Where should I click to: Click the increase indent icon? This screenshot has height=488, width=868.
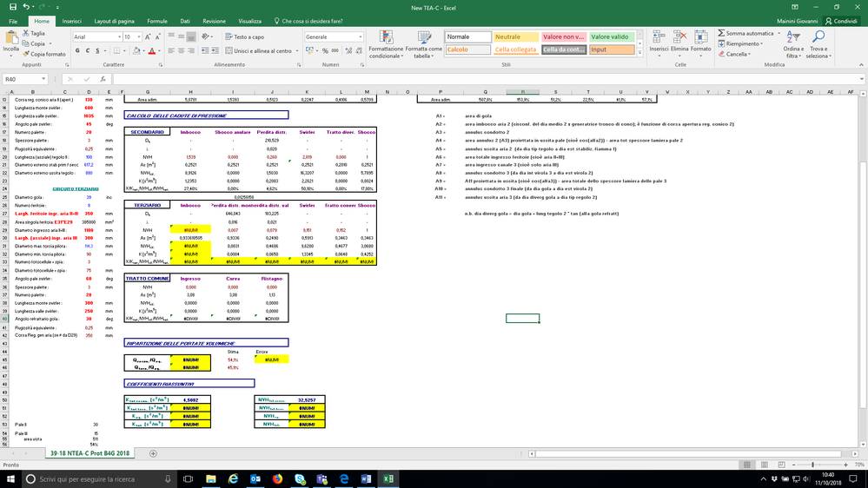coord(215,51)
